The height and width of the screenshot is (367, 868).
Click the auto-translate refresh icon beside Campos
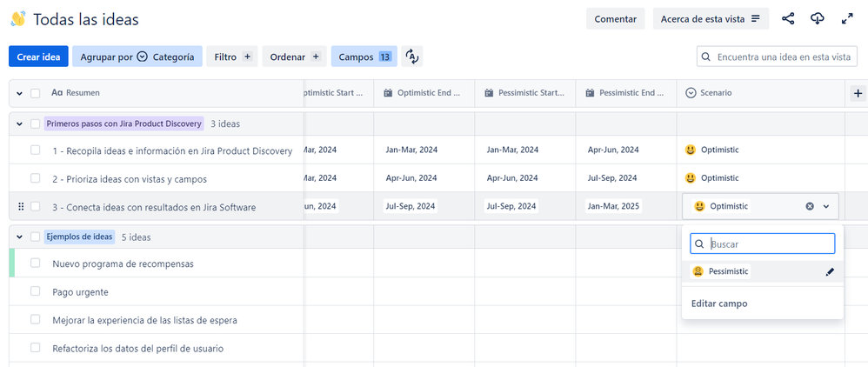pos(412,57)
